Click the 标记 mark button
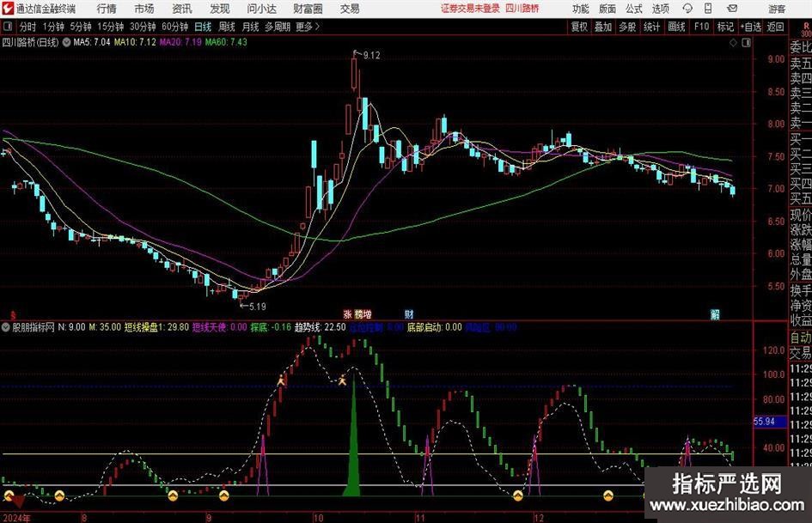 point(725,27)
